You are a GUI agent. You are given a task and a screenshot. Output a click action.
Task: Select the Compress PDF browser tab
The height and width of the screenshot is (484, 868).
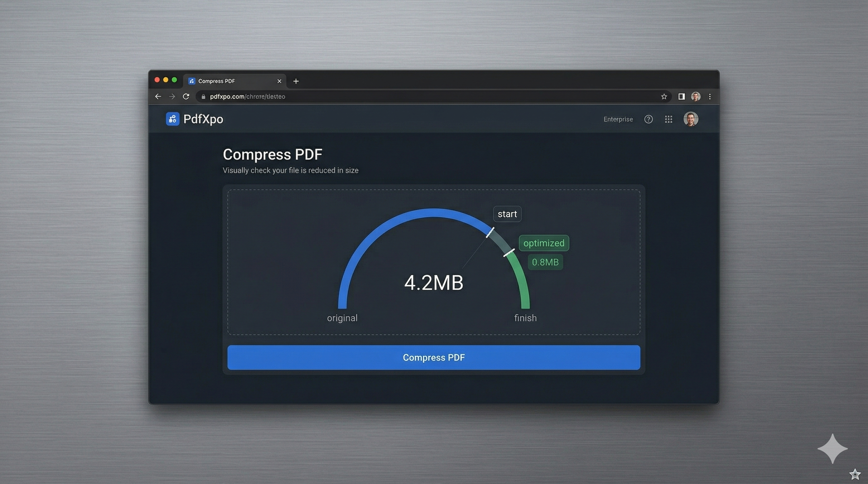coord(235,81)
